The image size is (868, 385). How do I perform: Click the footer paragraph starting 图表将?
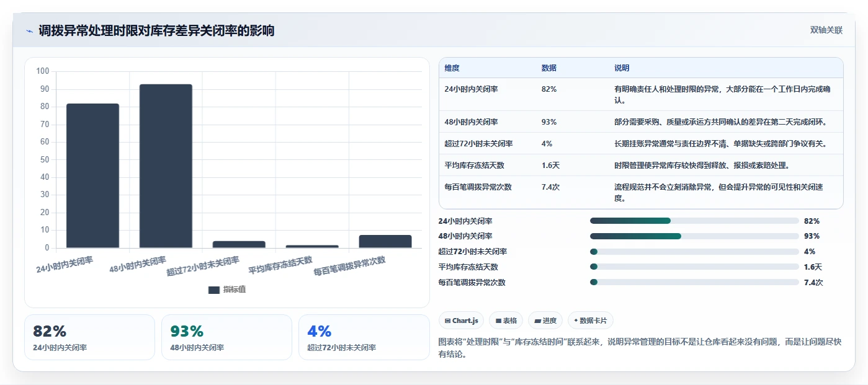pyautogui.click(x=640, y=348)
